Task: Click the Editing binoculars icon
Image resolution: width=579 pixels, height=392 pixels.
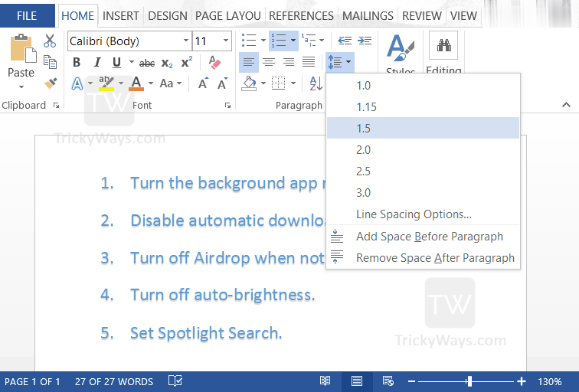Action: click(x=443, y=45)
